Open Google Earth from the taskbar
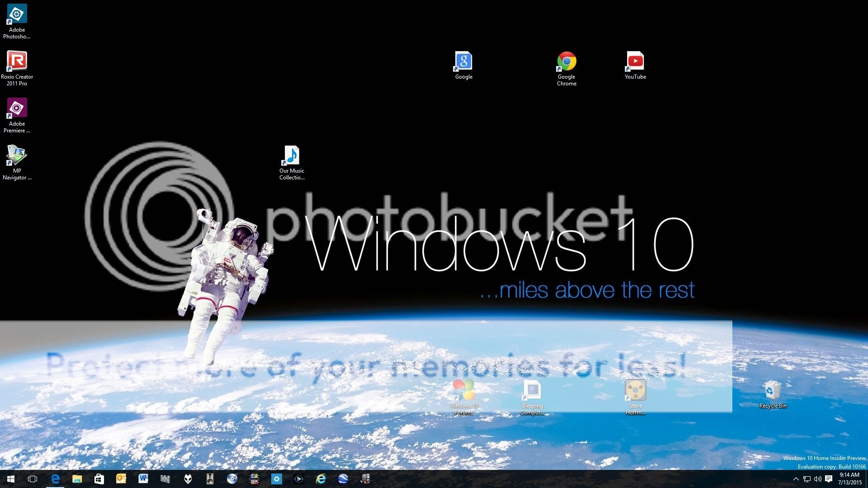Screen dimensions: 868x488 pyautogui.click(x=343, y=479)
